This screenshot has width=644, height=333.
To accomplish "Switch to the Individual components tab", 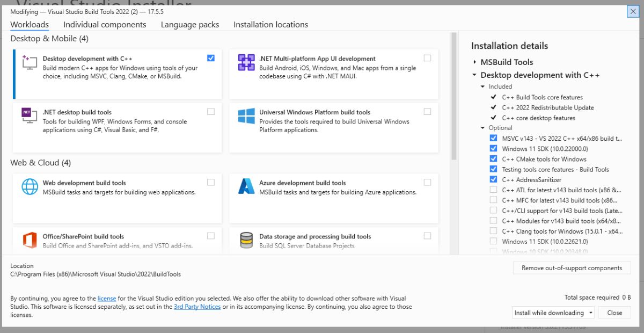I will pyautogui.click(x=105, y=25).
